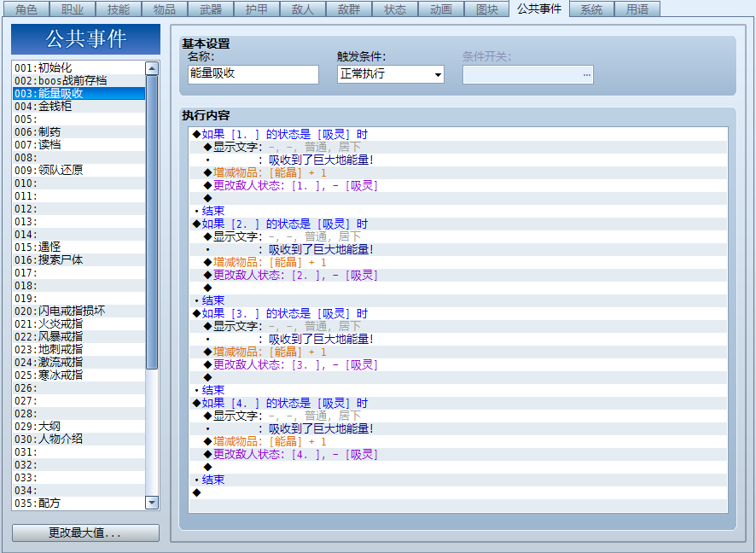Click the event list scrollbar thumb
756x553 pixels.
152,222
